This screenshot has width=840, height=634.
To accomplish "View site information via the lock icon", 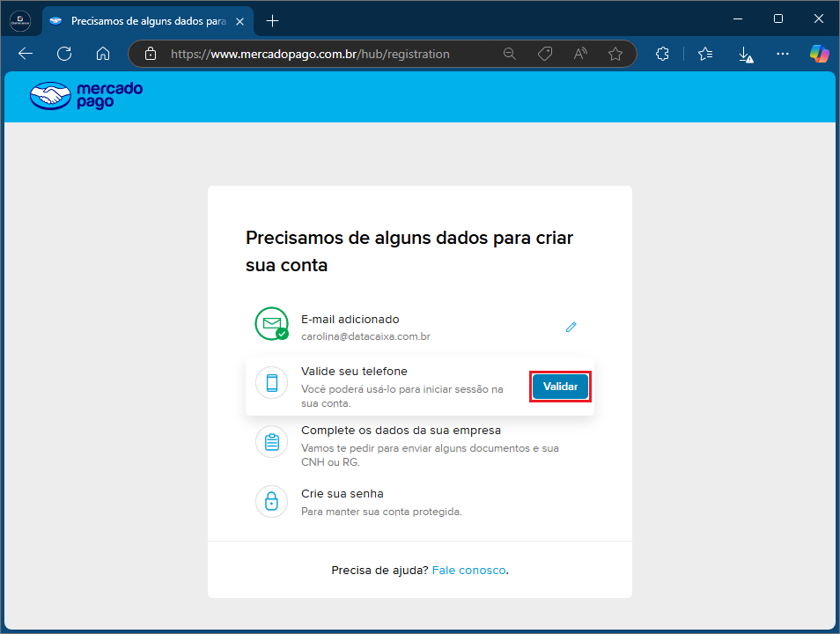I will click(x=151, y=54).
